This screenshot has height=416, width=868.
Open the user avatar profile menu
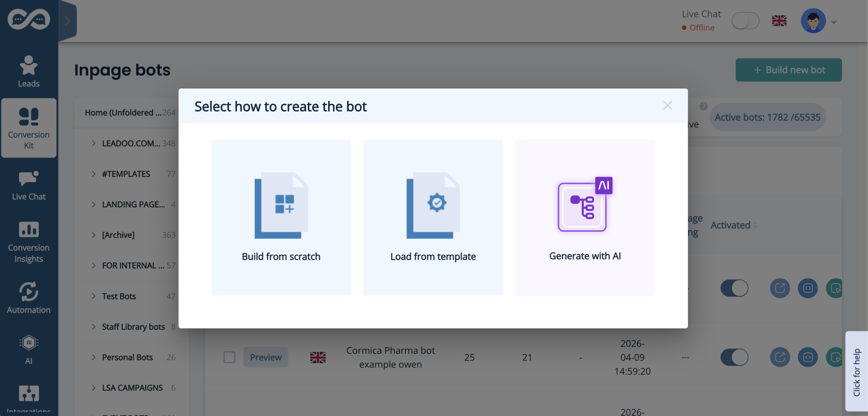[813, 21]
